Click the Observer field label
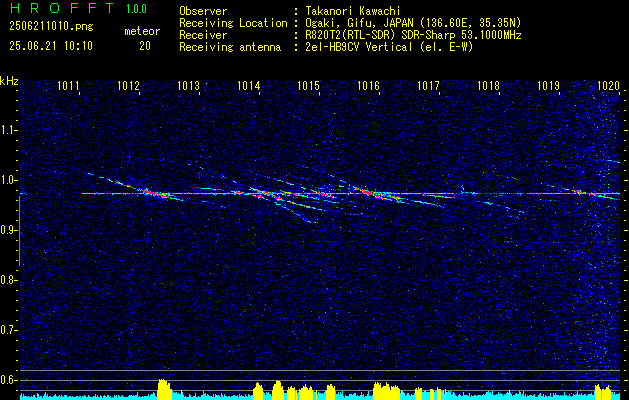629x400 pixels. [x=203, y=11]
